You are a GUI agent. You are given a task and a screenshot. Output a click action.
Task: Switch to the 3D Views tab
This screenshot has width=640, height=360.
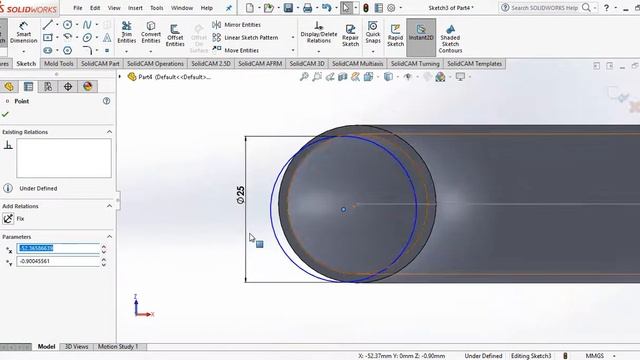coord(76,347)
